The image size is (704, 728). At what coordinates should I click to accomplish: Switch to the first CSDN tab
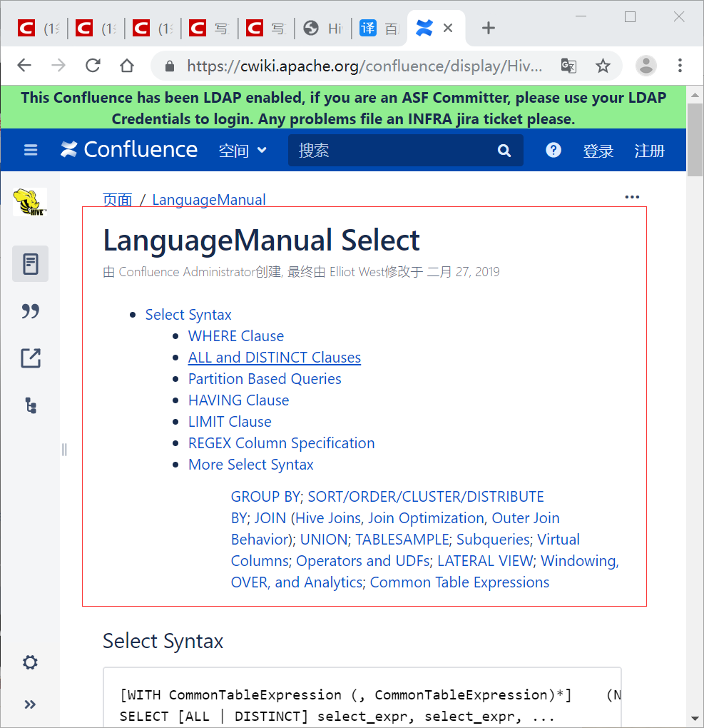39,29
